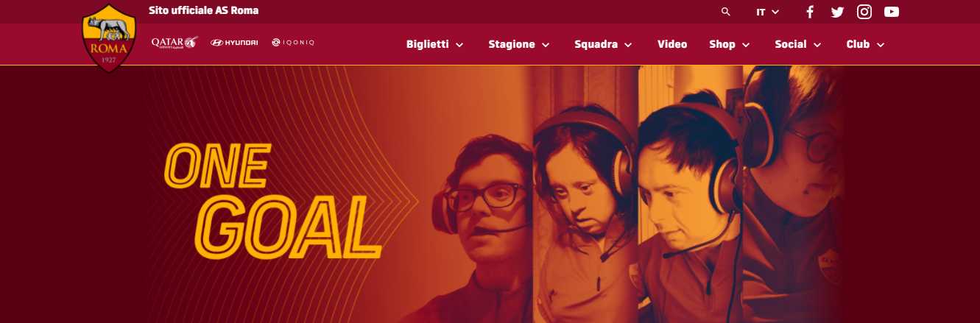Viewport: 980px width, 323px height.
Task: Expand the Stagione menu
Action: click(519, 44)
